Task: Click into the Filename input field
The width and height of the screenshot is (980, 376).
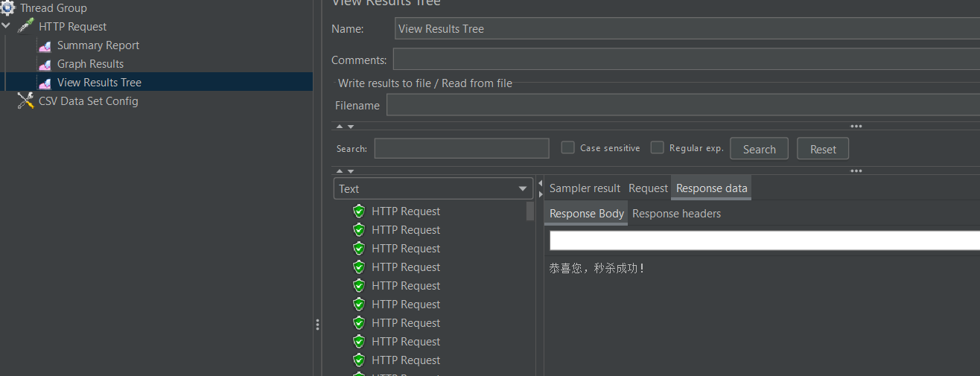Action: click(x=683, y=106)
